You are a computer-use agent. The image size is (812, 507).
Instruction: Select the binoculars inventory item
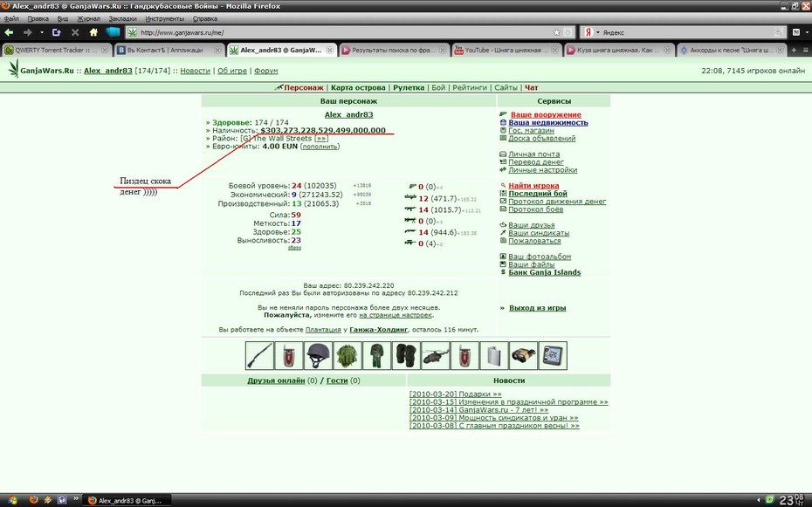coord(524,355)
